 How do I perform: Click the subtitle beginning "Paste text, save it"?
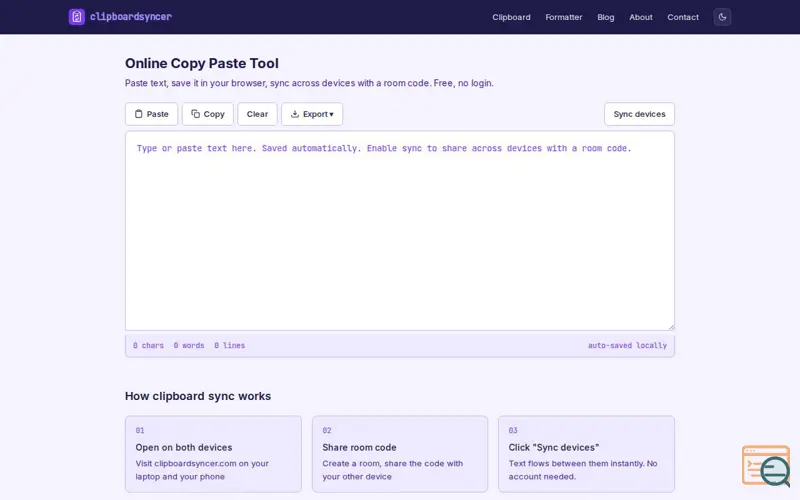[309, 83]
